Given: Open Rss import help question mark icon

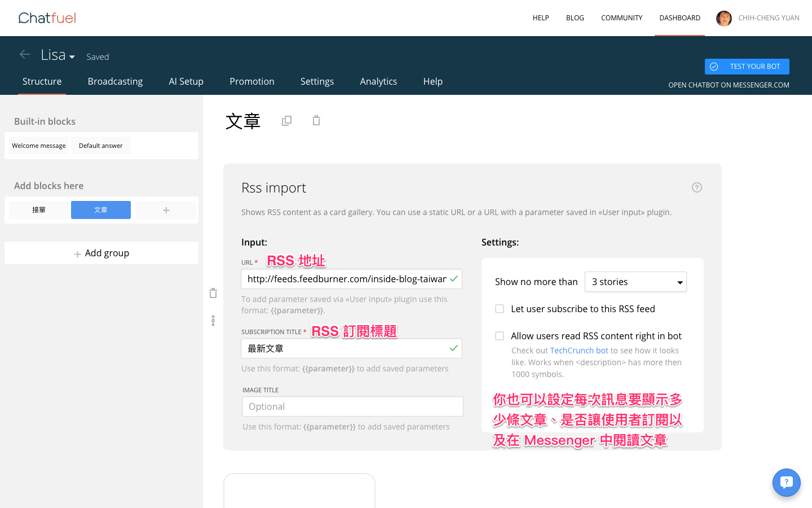Looking at the screenshot, I should (697, 187).
